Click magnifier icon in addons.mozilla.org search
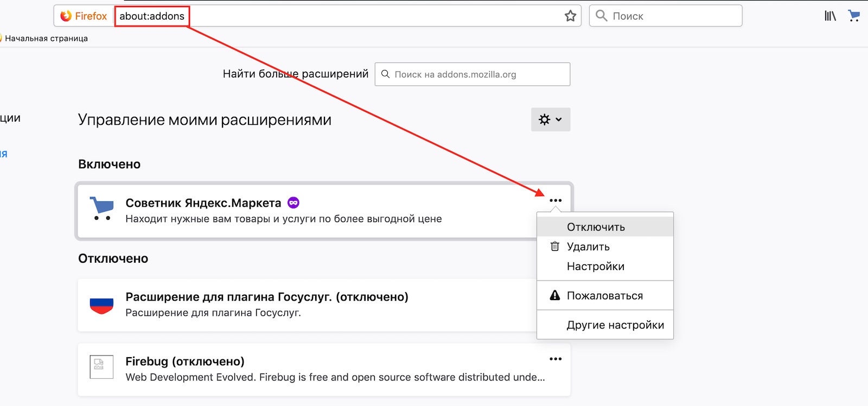The image size is (868, 406). pyautogui.click(x=385, y=74)
